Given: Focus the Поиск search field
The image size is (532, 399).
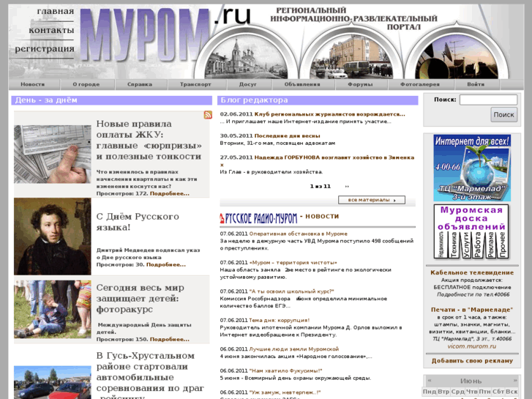Looking at the screenshot, I should click(x=488, y=100).
